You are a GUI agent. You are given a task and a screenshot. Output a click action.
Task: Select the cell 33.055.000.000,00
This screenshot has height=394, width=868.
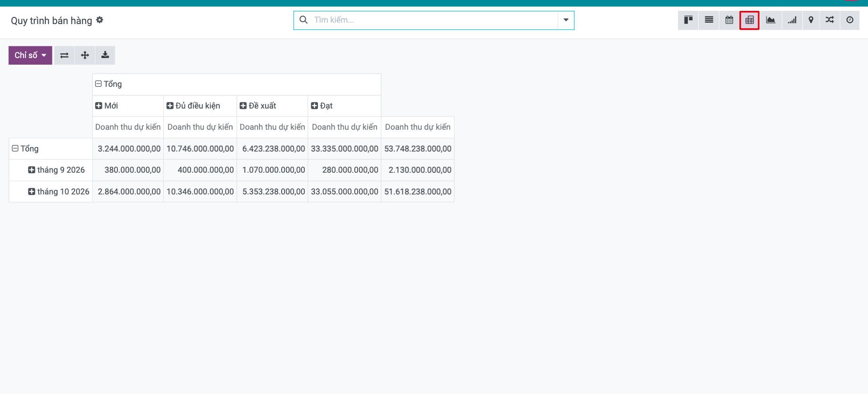point(344,192)
